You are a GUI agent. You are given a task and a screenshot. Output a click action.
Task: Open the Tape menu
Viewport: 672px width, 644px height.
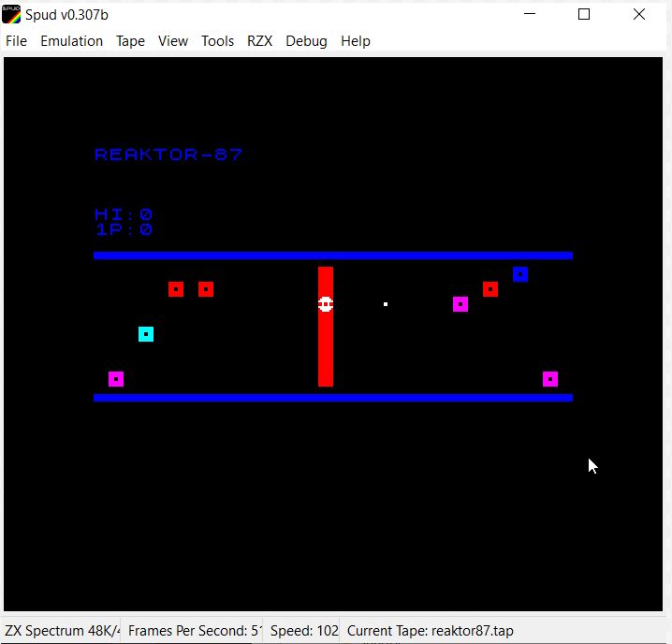pyautogui.click(x=130, y=41)
